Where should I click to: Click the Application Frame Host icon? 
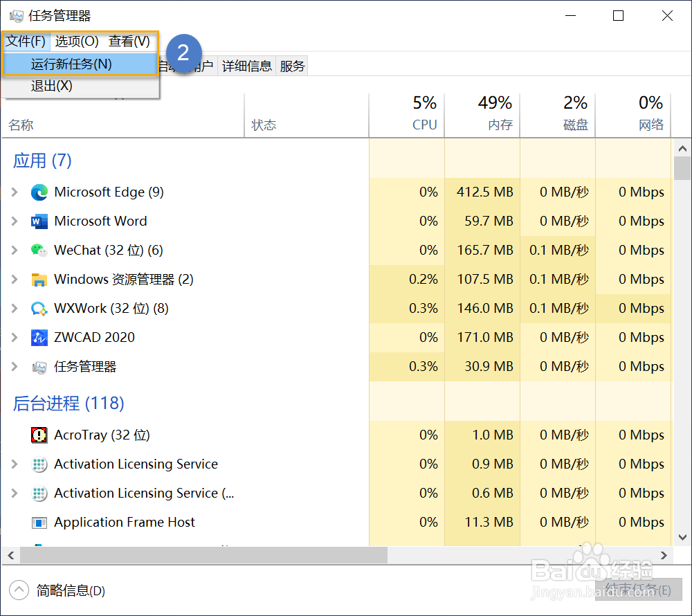click(39, 523)
